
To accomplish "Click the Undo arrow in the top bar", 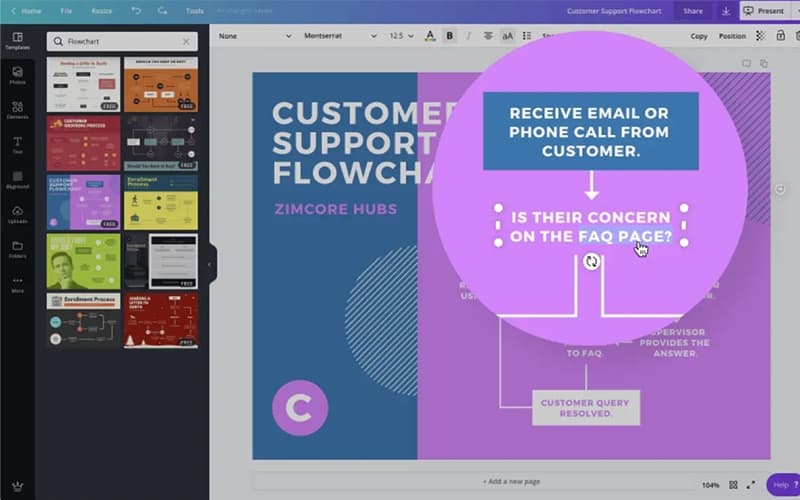I will click(x=136, y=11).
